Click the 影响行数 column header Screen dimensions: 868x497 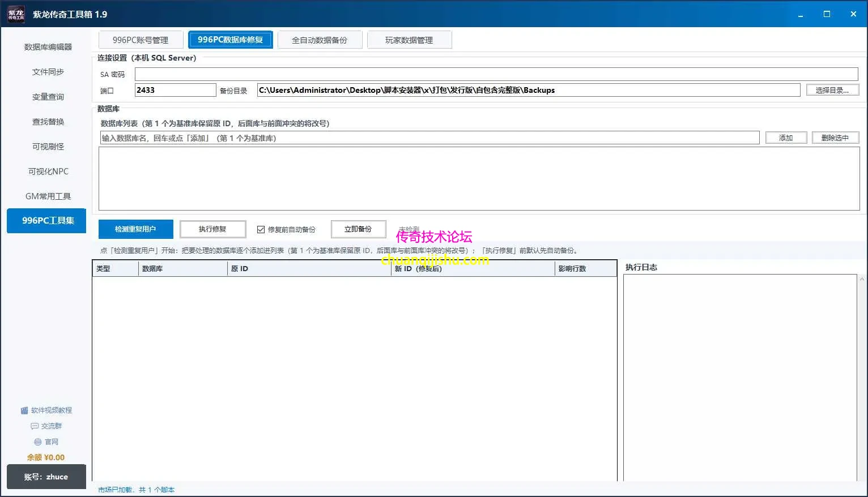586,269
